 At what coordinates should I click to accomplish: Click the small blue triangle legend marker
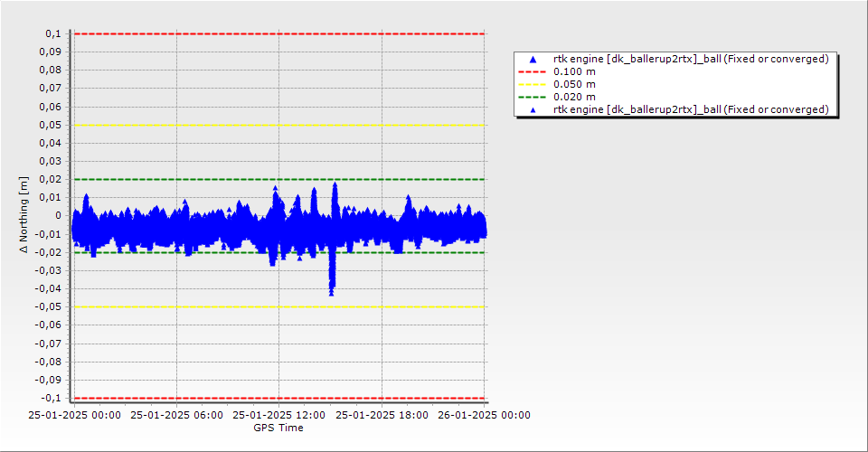tap(533, 110)
